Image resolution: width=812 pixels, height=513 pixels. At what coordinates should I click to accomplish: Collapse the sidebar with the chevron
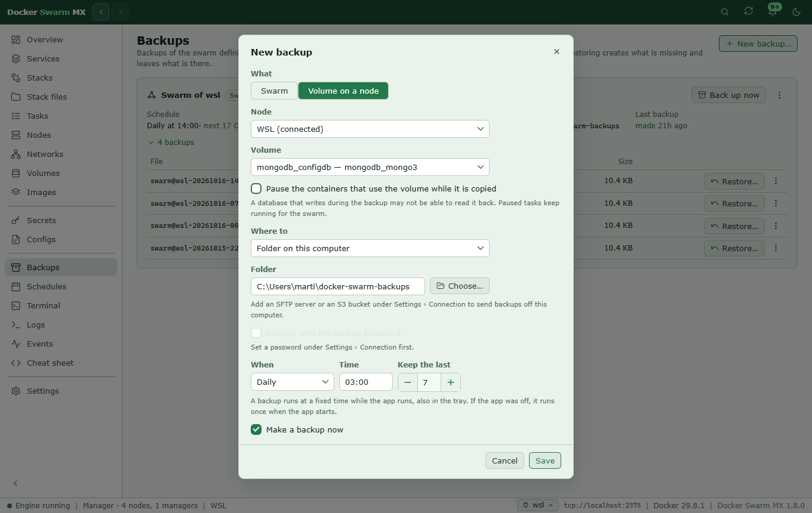pyautogui.click(x=16, y=483)
